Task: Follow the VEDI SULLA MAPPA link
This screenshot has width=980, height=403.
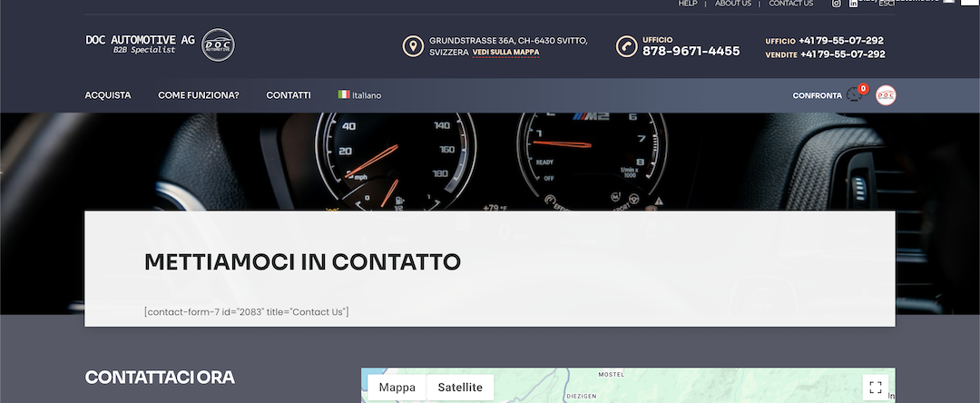Action: (x=505, y=53)
